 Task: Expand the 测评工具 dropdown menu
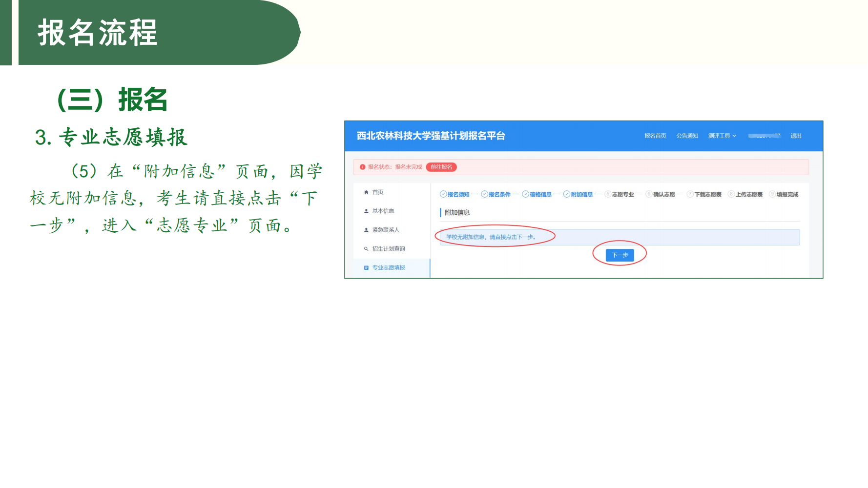point(722,136)
